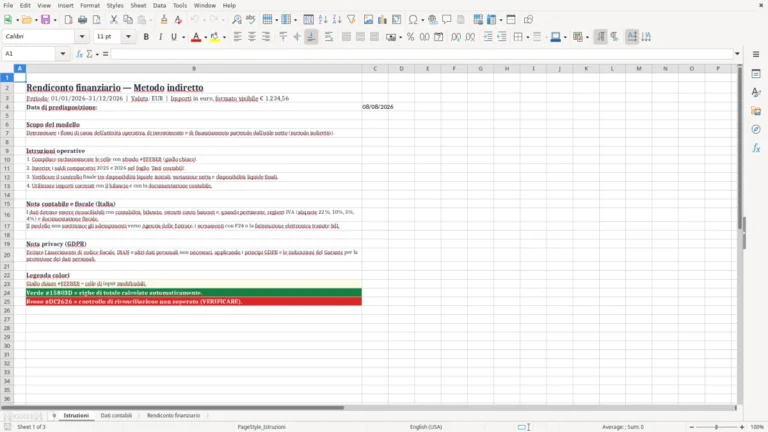Click the Spelling check icon
768x432 pixels.
(x=251, y=20)
